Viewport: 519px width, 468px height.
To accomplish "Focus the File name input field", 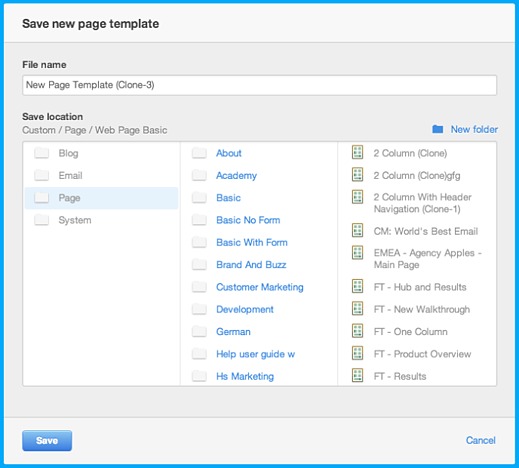I will [259, 85].
